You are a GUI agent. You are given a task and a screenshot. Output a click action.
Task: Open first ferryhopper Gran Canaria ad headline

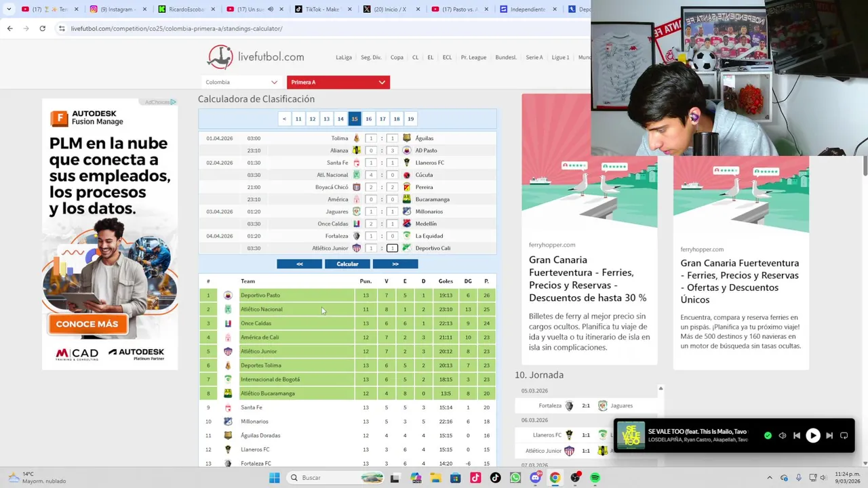pyautogui.click(x=589, y=279)
